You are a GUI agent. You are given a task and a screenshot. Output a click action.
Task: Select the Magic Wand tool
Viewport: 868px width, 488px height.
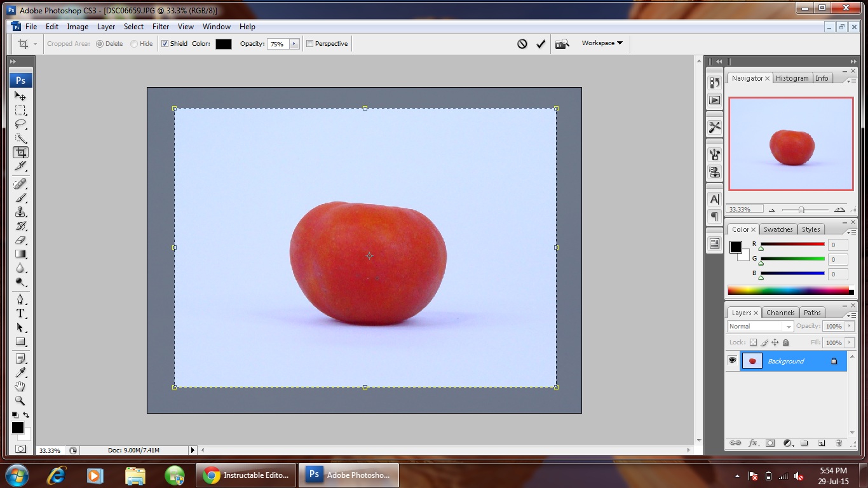coord(20,138)
